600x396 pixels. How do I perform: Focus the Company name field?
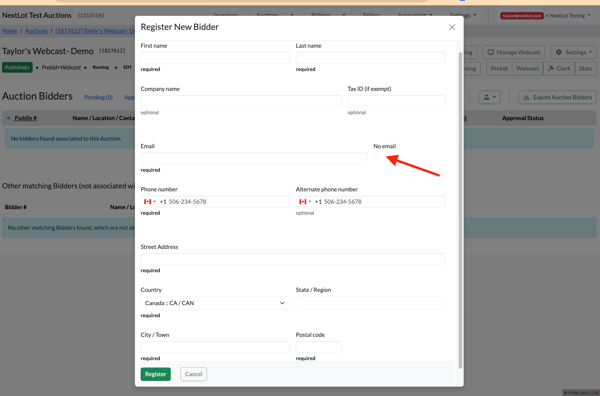point(241,101)
